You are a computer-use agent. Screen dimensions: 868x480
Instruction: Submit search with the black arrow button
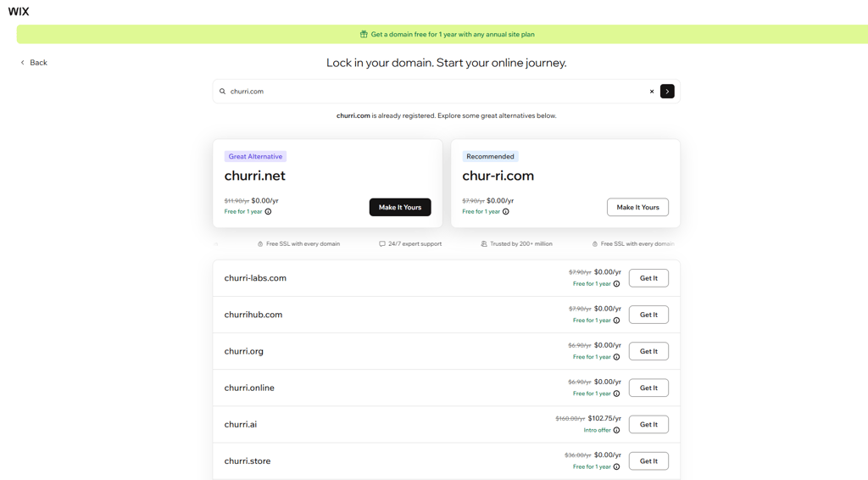(x=667, y=92)
